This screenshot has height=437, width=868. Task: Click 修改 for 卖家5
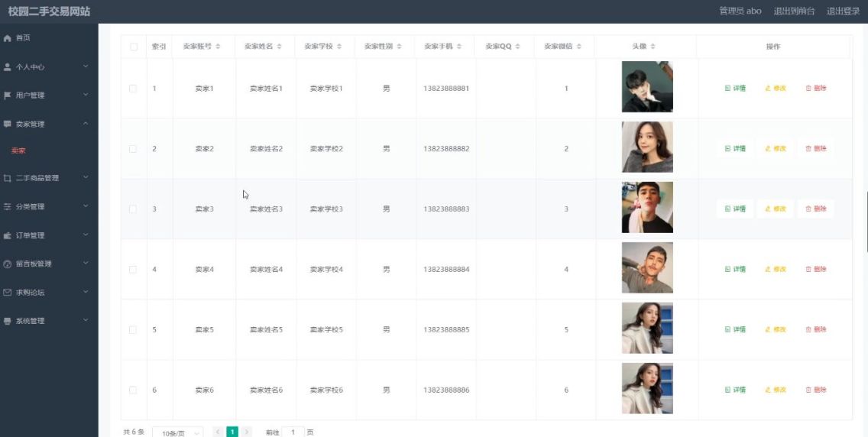coord(775,330)
